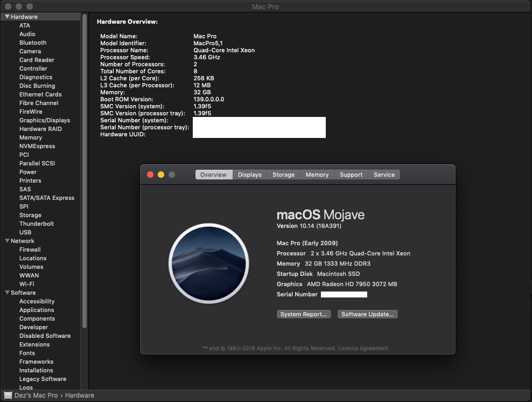The width and height of the screenshot is (532, 402).
Task: Close the About This Mac window
Action: [150, 175]
